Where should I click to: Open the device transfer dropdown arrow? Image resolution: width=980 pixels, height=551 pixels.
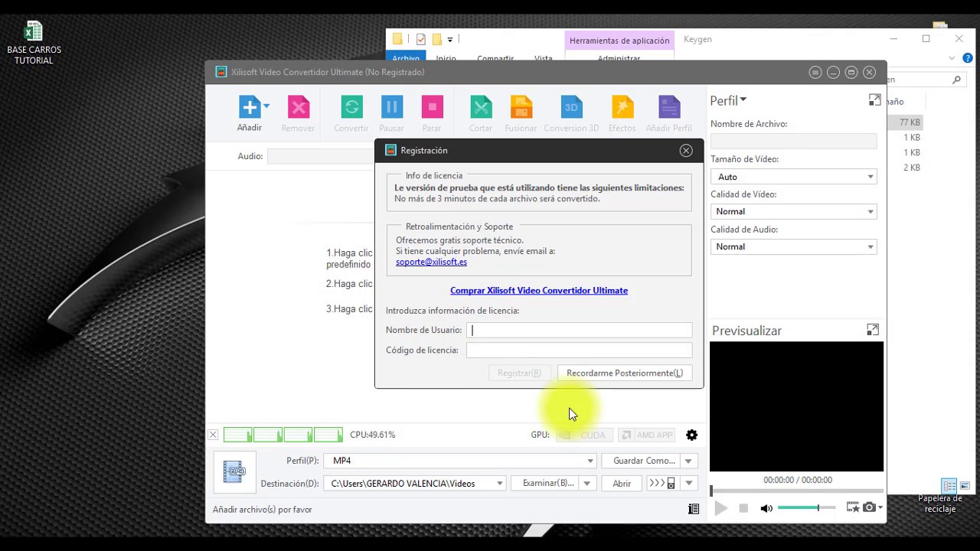[x=688, y=484]
